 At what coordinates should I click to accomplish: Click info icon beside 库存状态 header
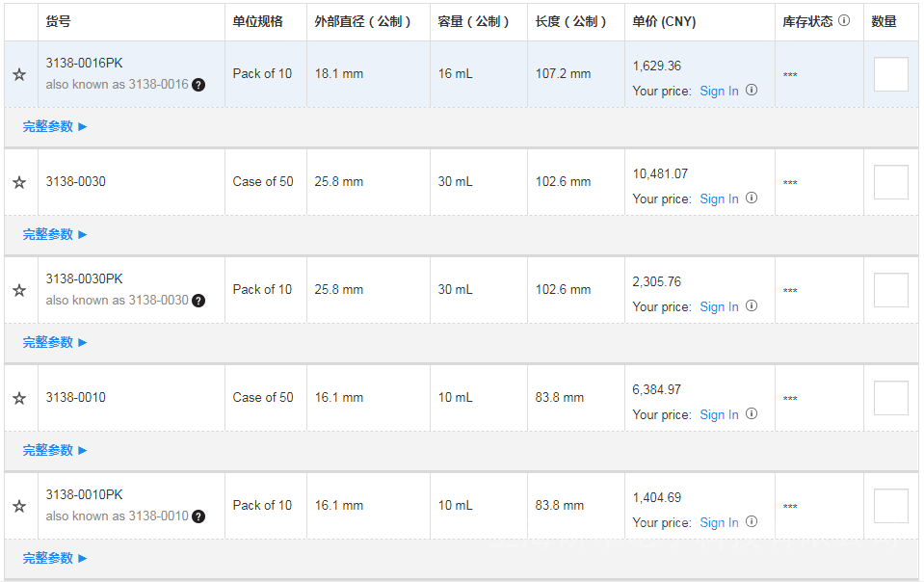coord(844,20)
